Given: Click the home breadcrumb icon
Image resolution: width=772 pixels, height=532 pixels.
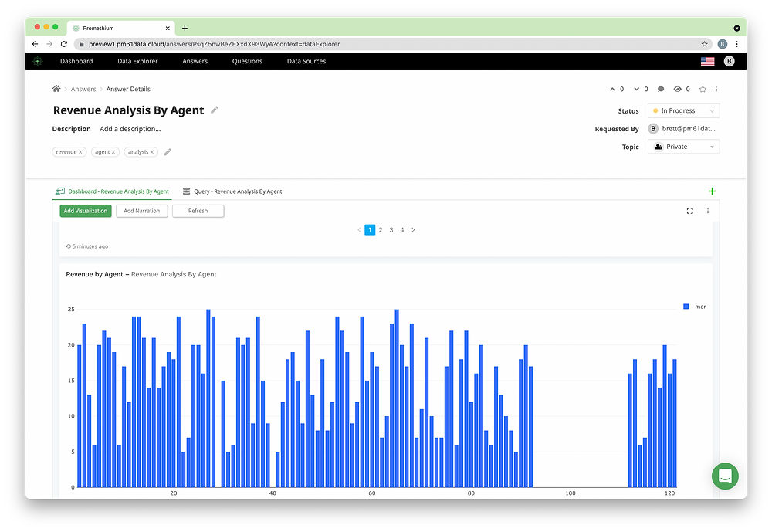Looking at the screenshot, I should [56, 89].
